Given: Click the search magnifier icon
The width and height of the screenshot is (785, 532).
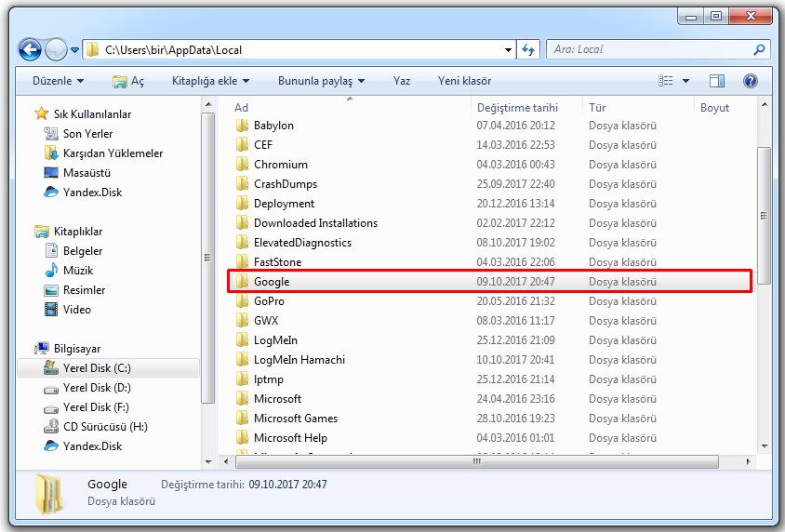Looking at the screenshot, I should coord(759,49).
